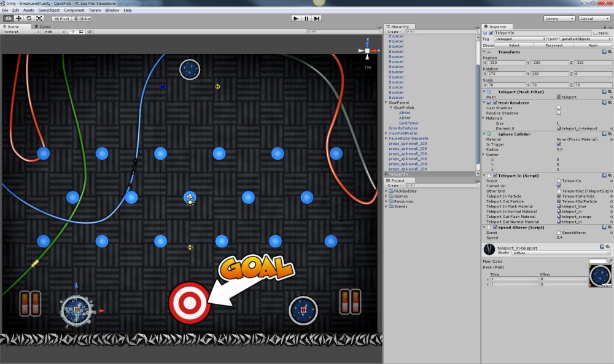Toggle Turned On checkbox
This screenshot has width=614, height=364.
point(559,185)
